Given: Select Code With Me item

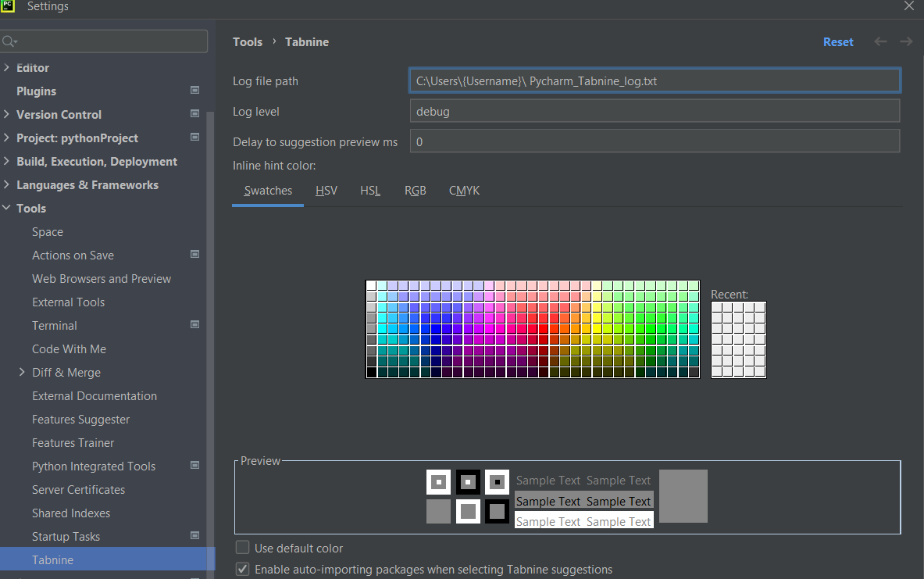Looking at the screenshot, I should (x=69, y=349).
